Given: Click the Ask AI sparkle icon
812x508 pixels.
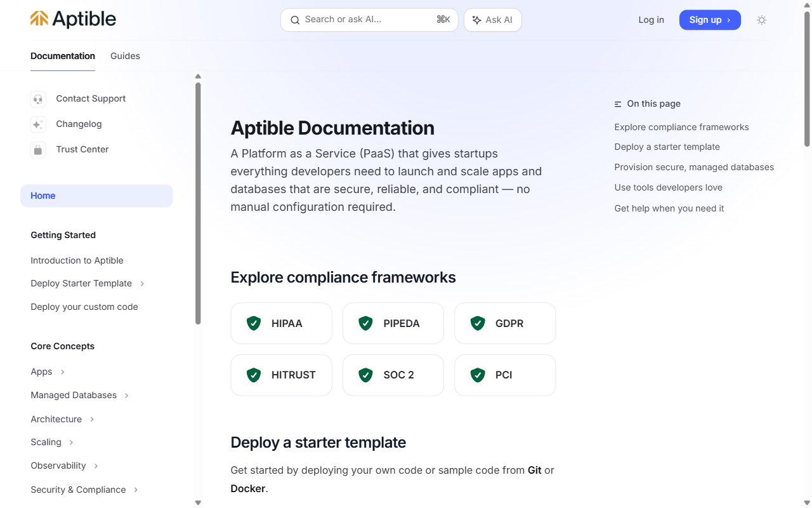Looking at the screenshot, I should pos(477,20).
